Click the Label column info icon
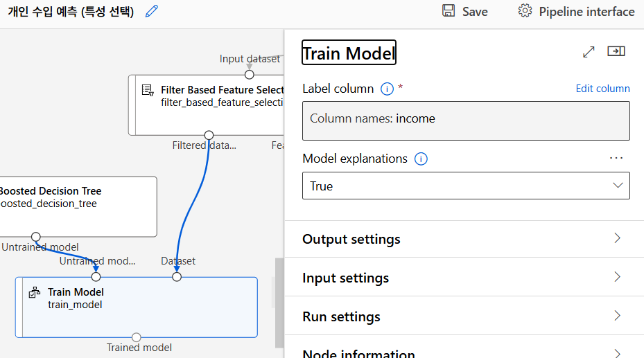This screenshot has height=358, width=644. pos(388,89)
